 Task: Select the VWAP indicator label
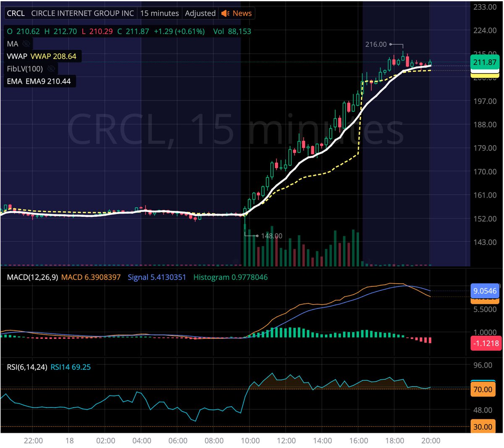pyautogui.click(x=17, y=56)
